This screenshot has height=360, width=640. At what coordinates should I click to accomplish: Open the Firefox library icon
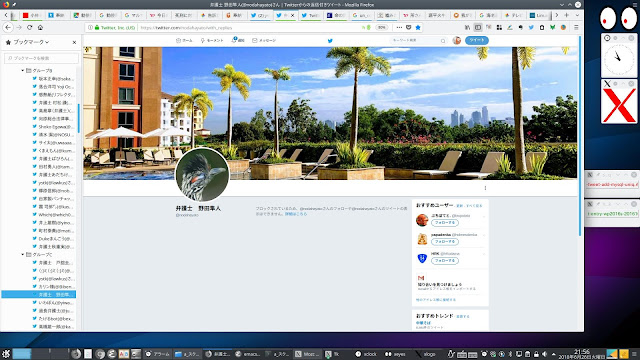467,27
